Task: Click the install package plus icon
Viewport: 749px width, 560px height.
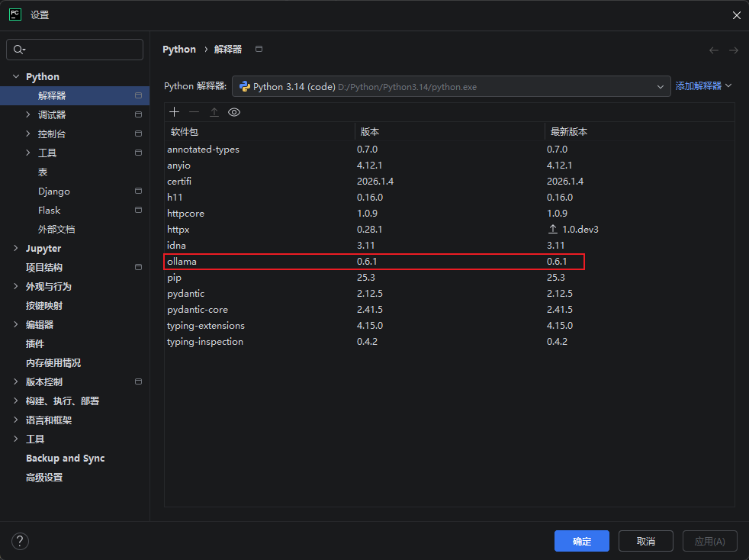Action: tap(175, 112)
